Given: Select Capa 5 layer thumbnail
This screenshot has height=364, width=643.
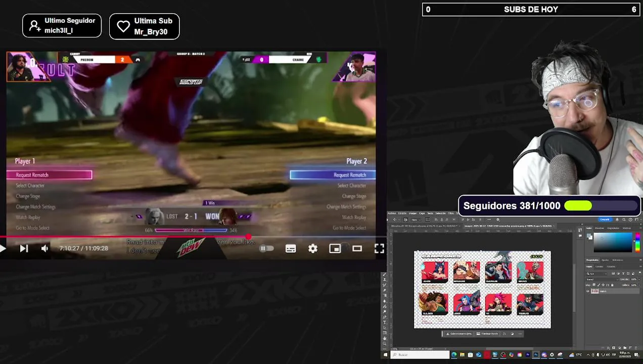Looking at the screenshot, I should point(595,291).
